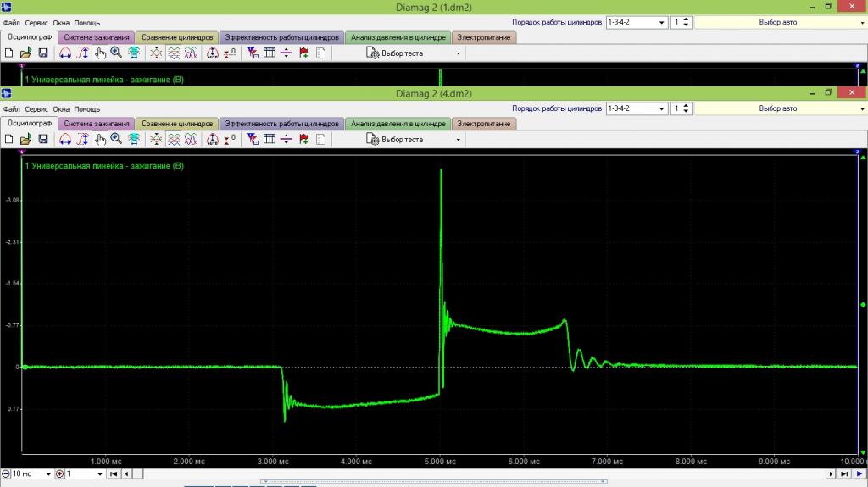Click the teal figure icon in 4.dm2 toolbar
Image resolution: width=868 pixels, height=487 pixels.
[x=134, y=140]
